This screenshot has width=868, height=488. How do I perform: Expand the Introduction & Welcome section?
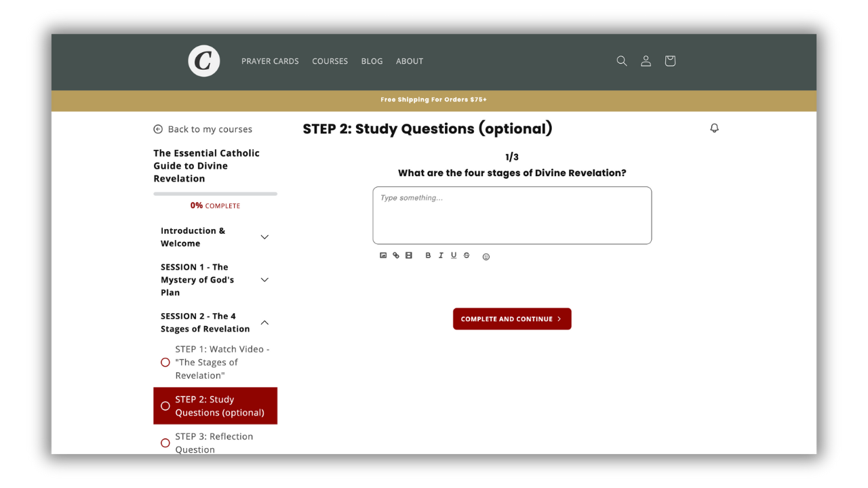pos(264,237)
